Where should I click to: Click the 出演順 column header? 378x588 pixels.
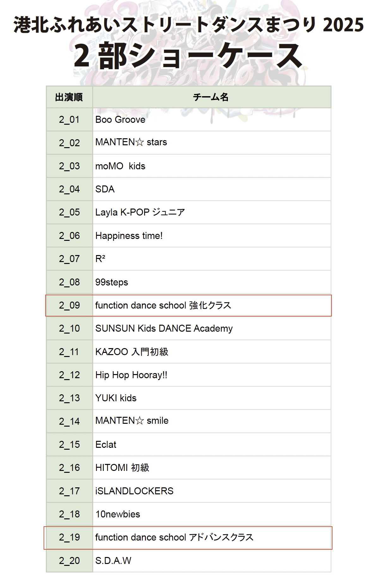[x=69, y=97]
